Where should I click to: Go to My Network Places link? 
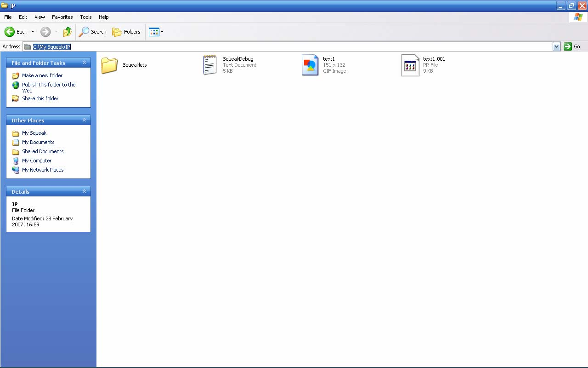coord(43,170)
